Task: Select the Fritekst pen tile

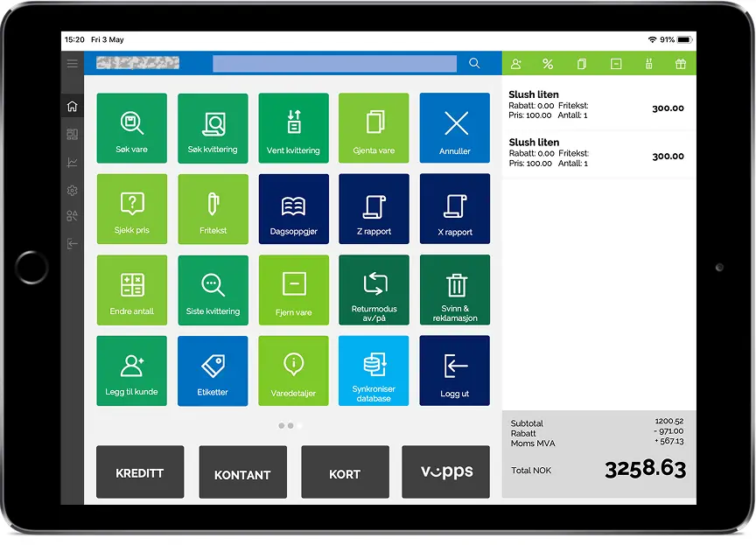Action: pyautogui.click(x=213, y=209)
